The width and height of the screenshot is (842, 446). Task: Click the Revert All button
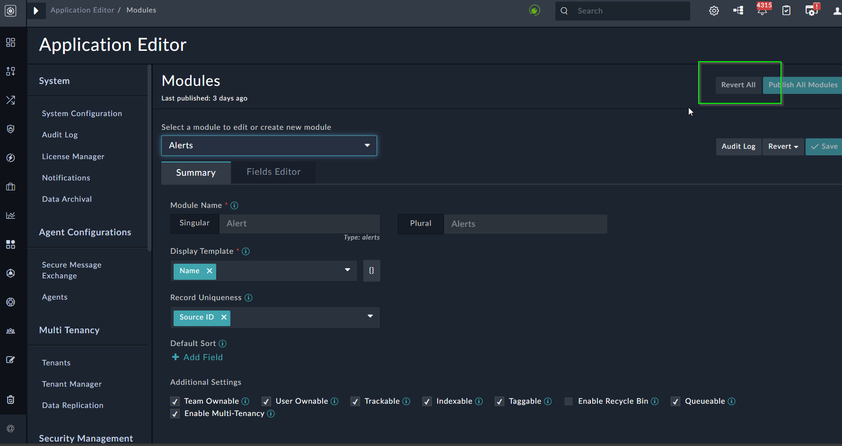[738, 85]
